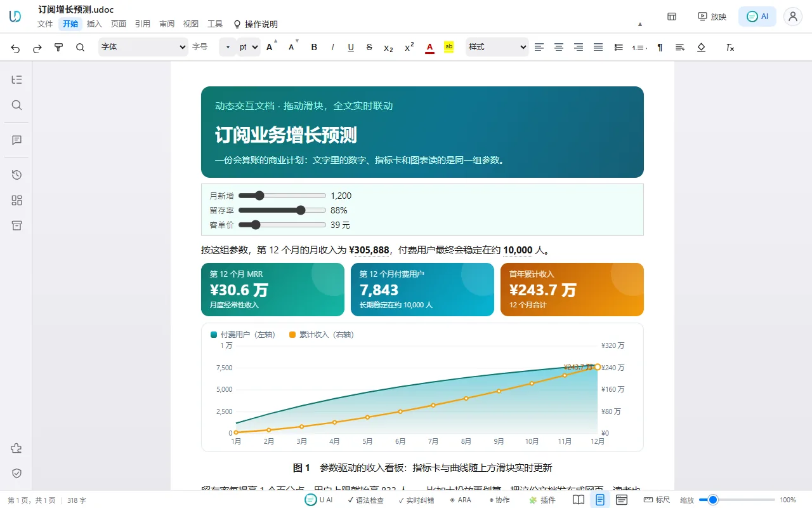Toggle bold formatting

click(314, 48)
